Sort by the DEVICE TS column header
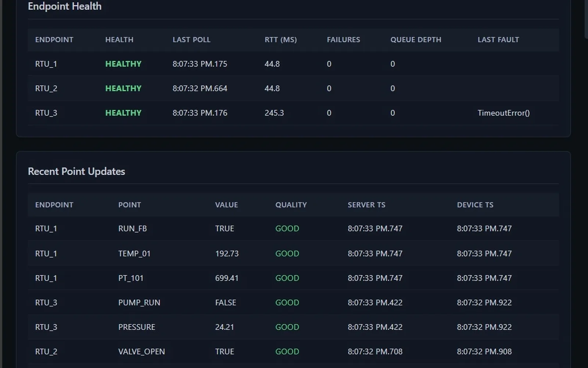This screenshot has width=588, height=368. click(x=475, y=205)
